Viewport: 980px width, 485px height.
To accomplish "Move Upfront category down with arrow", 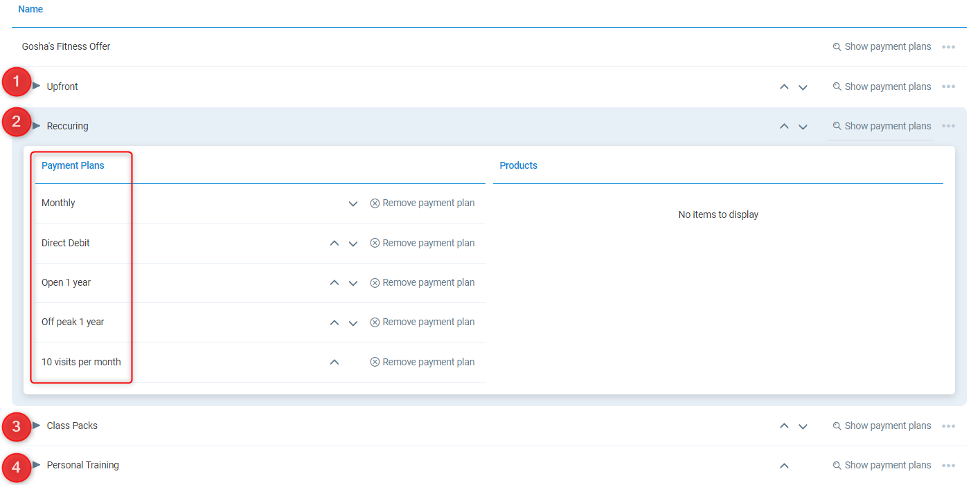I will click(803, 87).
